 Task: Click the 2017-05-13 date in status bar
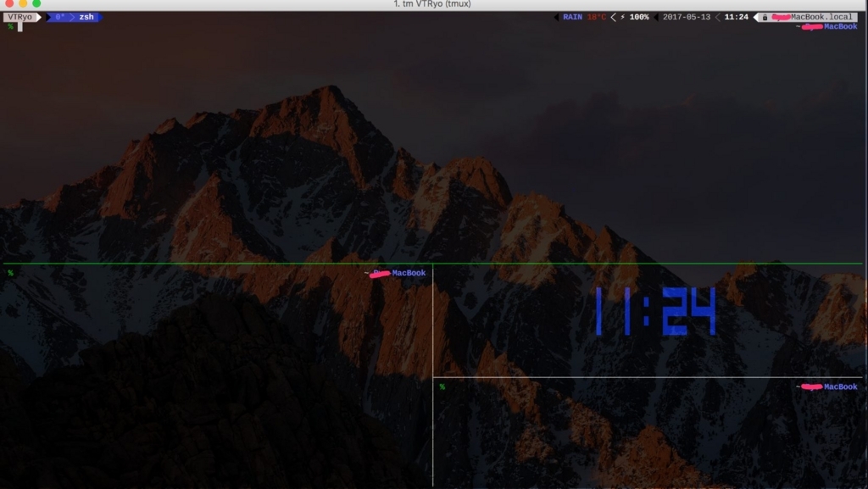point(687,17)
